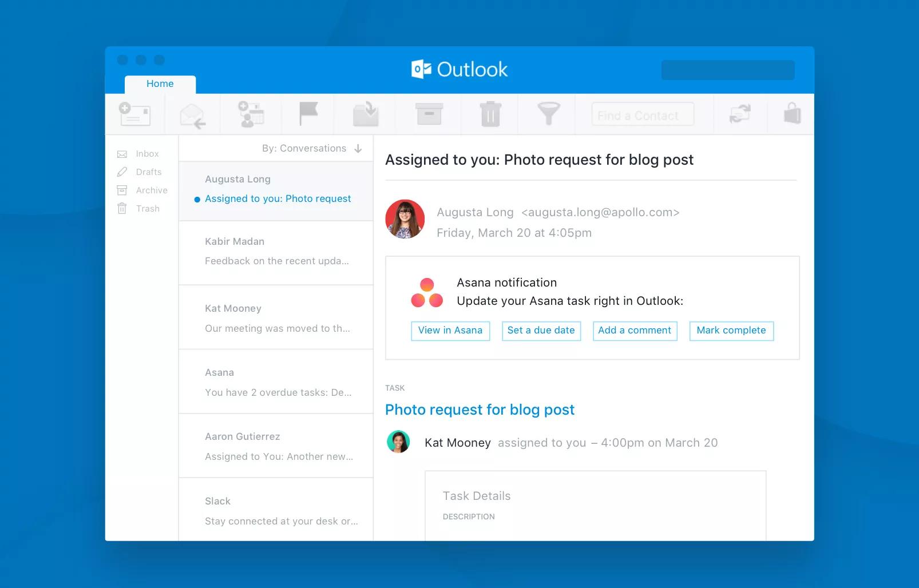Click the Archive box toolbar icon
The height and width of the screenshot is (588, 919).
coord(429,114)
